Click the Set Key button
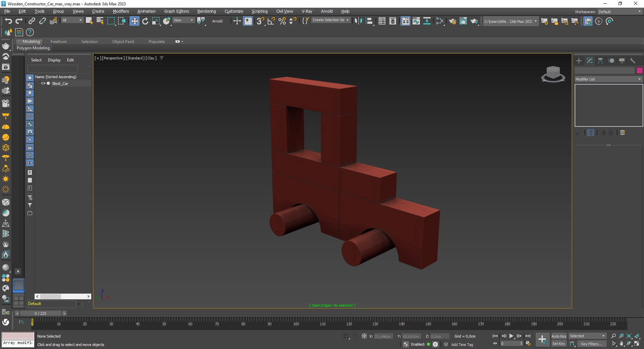Image resolution: width=644 pixels, height=349 pixels. coord(559,344)
